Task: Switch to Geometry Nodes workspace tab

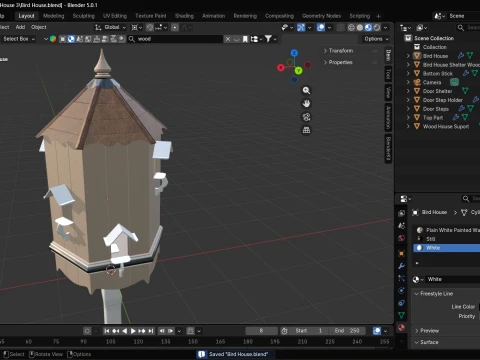Action: (321, 16)
